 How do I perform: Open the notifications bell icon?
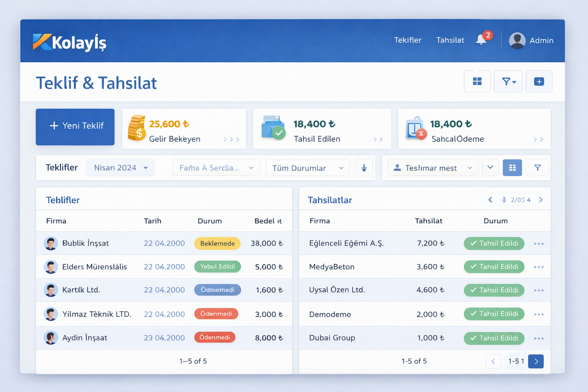pyautogui.click(x=482, y=40)
